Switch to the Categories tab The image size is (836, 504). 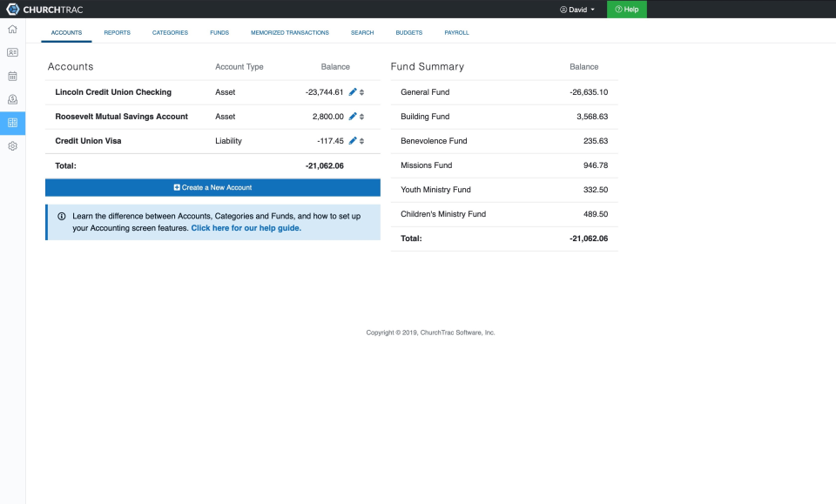pyautogui.click(x=170, y=32)
